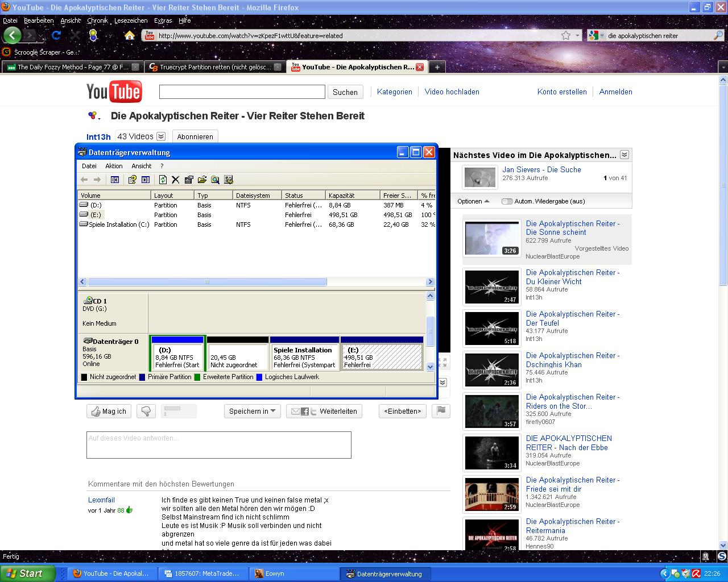
Task: Toggle the console tree pane icon in Datenträgerverwaltung
Action: pyautogui.click(x=115, y=180)
